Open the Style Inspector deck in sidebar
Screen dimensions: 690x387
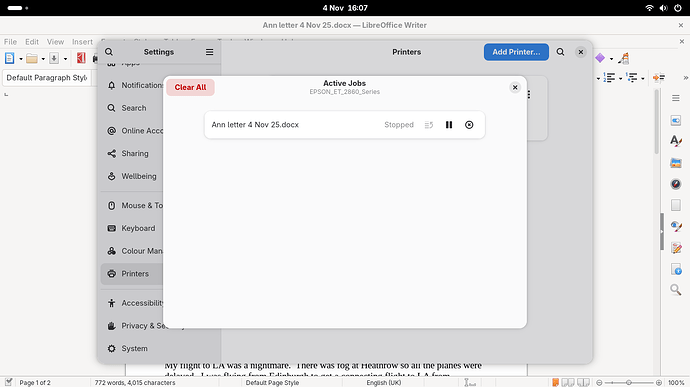pyautogui.click(x=676, y=226)
